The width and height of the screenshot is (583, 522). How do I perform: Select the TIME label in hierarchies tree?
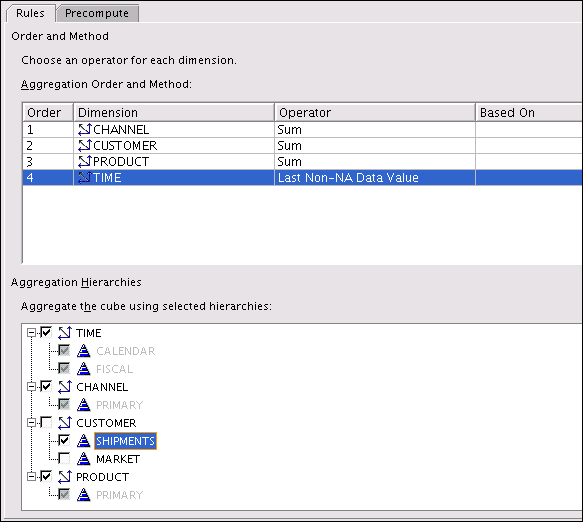tap(89, 333)
